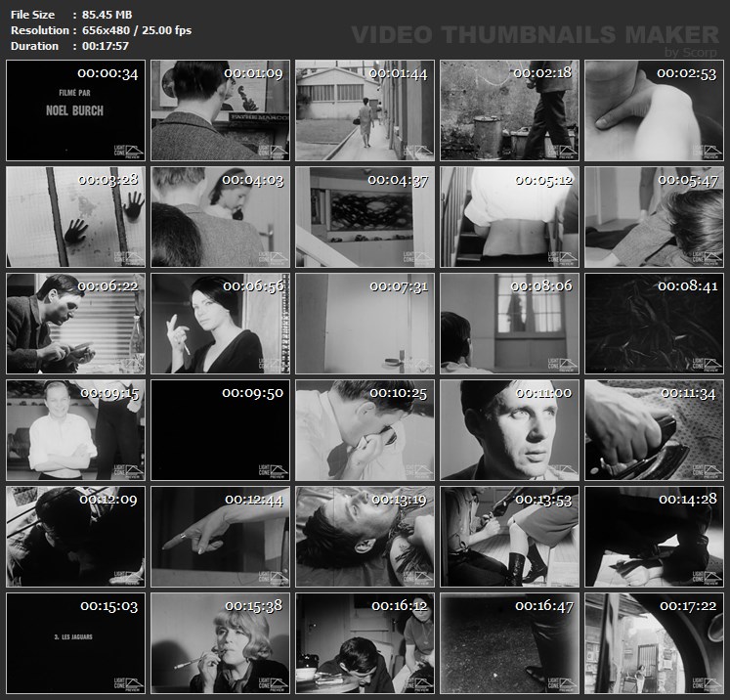The width and height of the screenshot is (730, 700).
Task: Open the frame stamped 00:08:06
Action: pyautogui.click(x=510, y=324)
